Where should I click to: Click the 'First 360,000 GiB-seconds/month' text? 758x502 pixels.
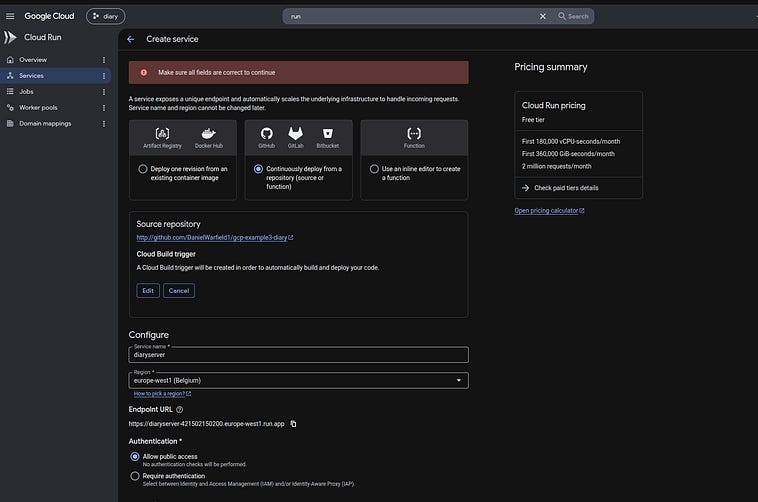(568, 154)
